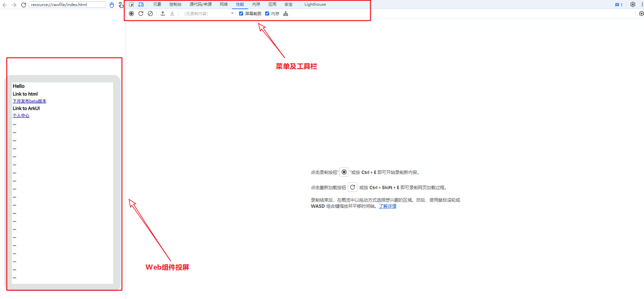The image size is (644, 299).
Task: Start recording with the toolbar record button
Action: (x=131, y=14)
